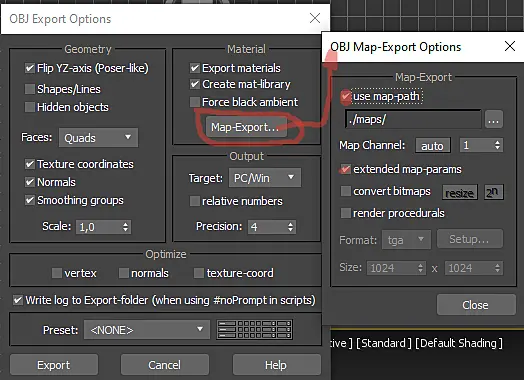The height and width of the screenshot is (380, 524).
Task: Open the Faces Quads dropdown
Action: [98, 138]
